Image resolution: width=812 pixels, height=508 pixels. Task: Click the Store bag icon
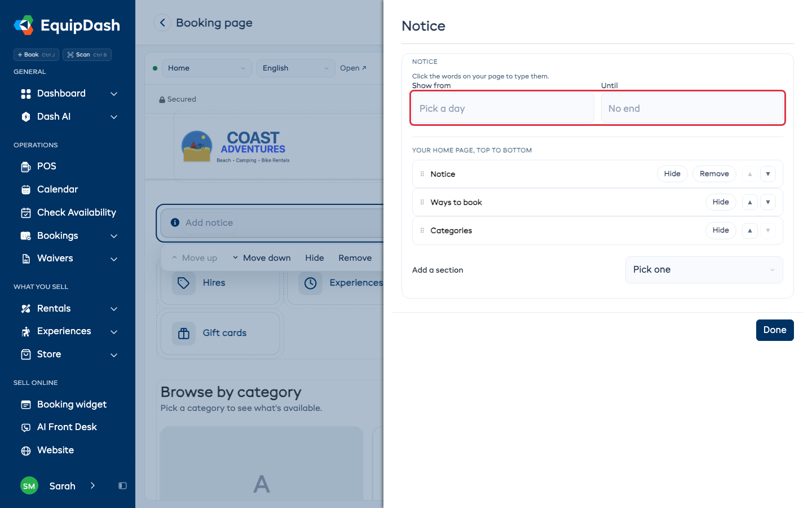[26, 354]
